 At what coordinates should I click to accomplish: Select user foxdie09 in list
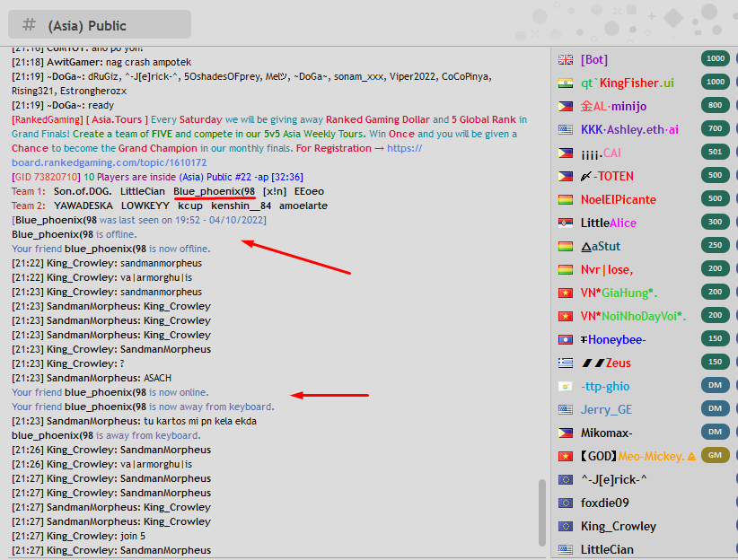coord(604,503)
